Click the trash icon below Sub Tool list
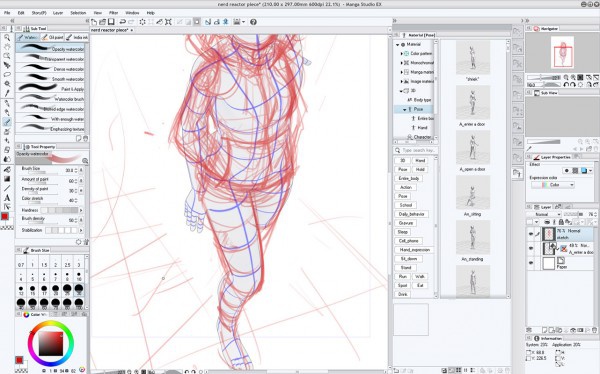Image resolution: width=600 pixels, height=374 pixels. pyautogui.click(x=85, y=138)
